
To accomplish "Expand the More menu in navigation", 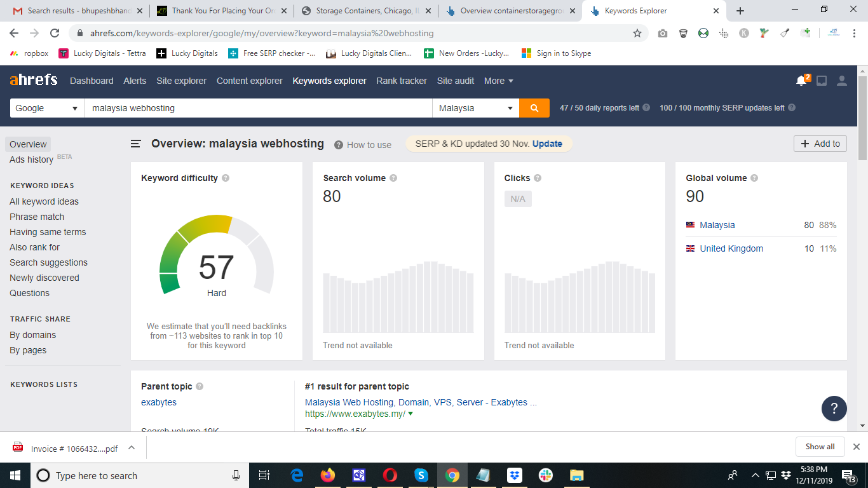I will [x=499, y=81].
